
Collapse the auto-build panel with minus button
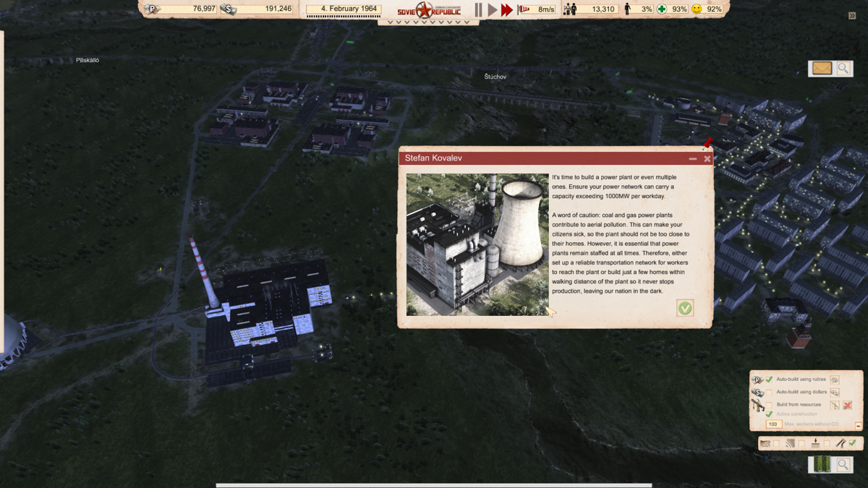[x=858, y=426]
